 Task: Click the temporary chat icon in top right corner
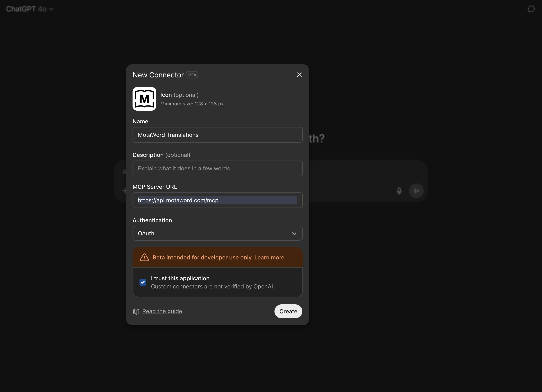pos(531,9)
